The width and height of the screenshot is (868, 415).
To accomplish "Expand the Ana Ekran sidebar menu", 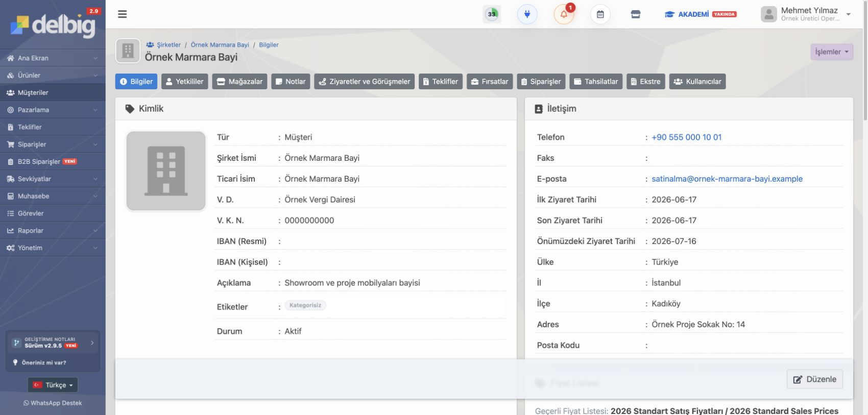I will click(x=53, y=58).
